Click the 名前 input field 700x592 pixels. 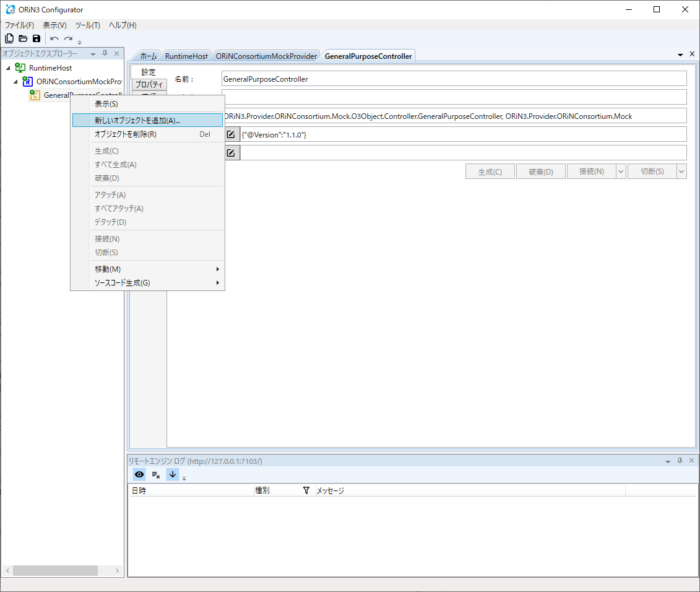pyautogui.click(x=454, y=79)
